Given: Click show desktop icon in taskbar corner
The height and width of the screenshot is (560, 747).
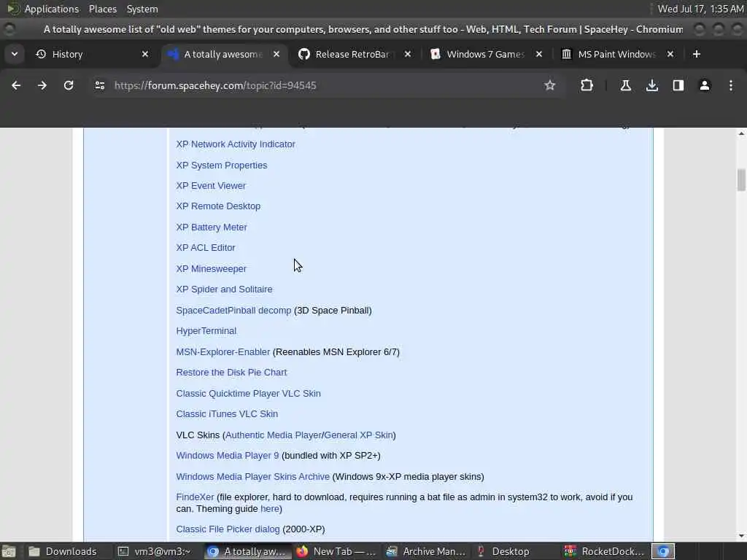Looking at the screenshot, I should [x=9, y=551].
